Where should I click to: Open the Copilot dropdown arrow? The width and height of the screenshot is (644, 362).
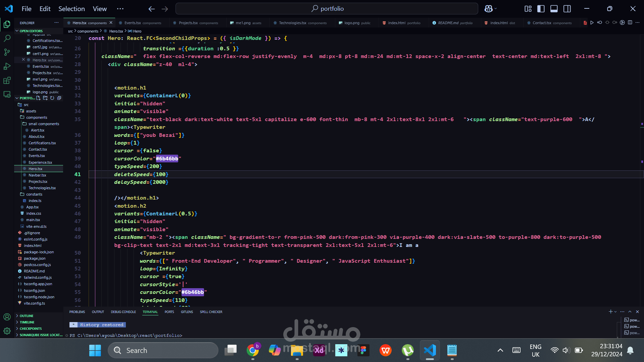(x=496, y=9)
